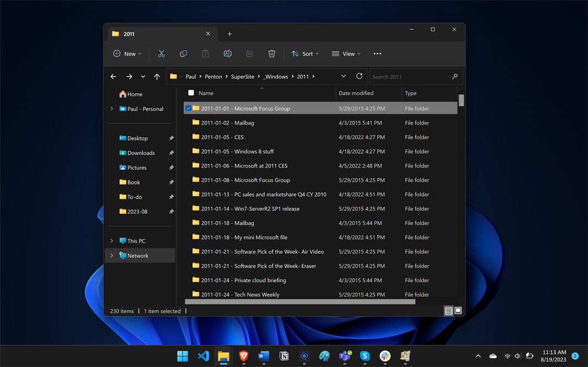Click the Delete trash can icon
Image resolution: width=588 pixels, height=367 pixels.
(x=271, y=54)
